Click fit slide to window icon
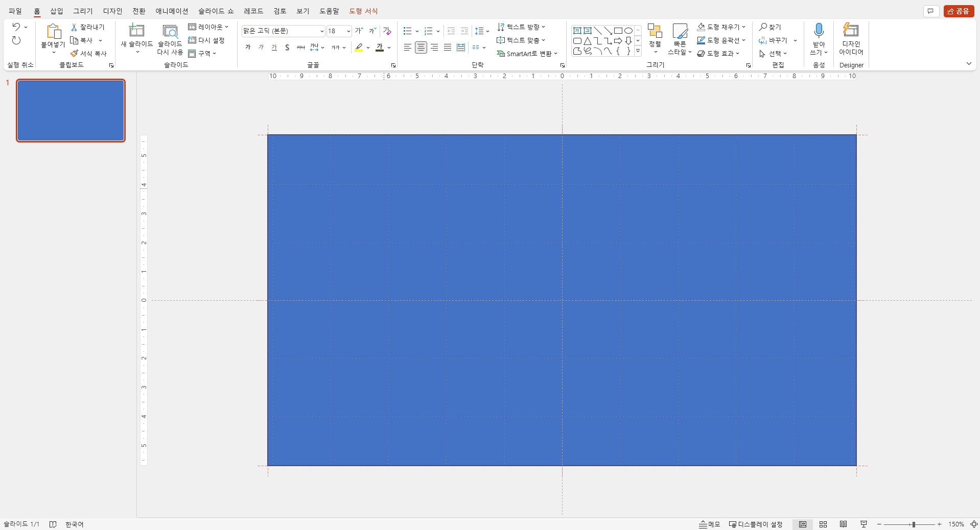Image resolution: width=980 pixels, height=530 pixels. [x=974, y=524]
